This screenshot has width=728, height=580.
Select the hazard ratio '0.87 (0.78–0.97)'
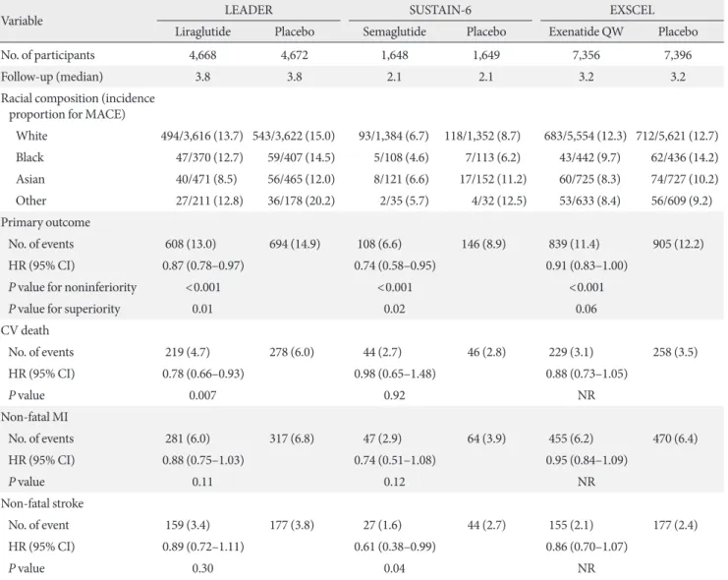point(203,265)
